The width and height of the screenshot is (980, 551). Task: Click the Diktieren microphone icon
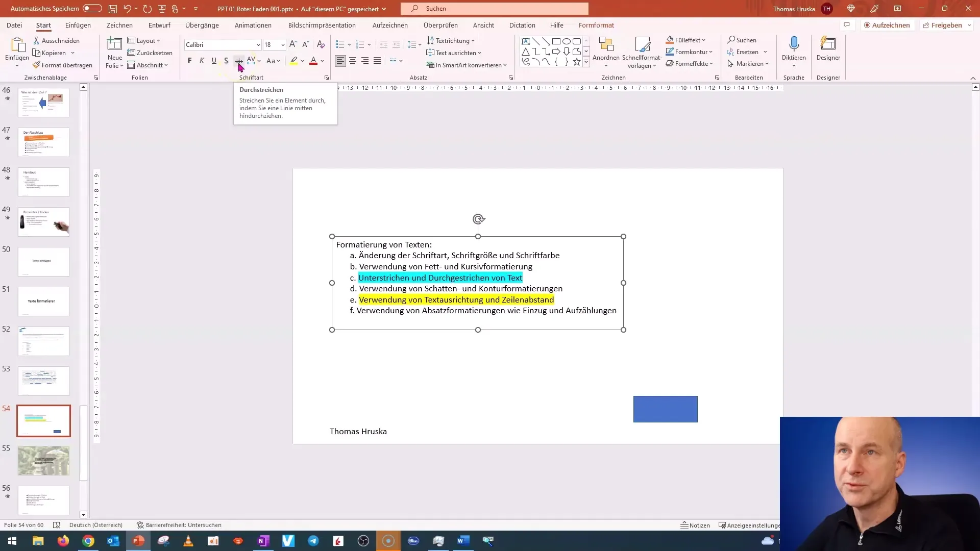[x=794, y=44]
